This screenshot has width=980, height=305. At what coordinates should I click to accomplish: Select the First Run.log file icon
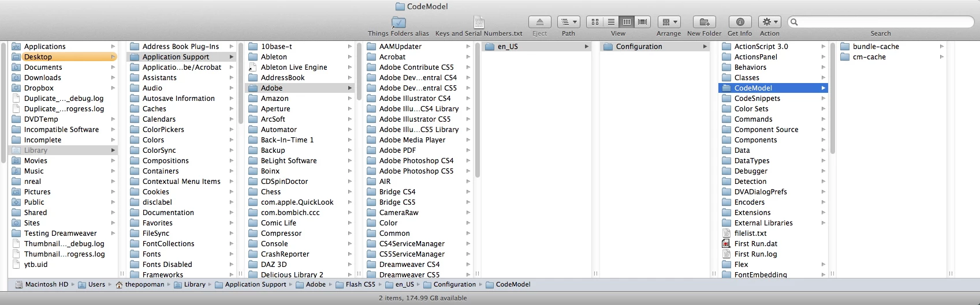(x=726, y=254)
